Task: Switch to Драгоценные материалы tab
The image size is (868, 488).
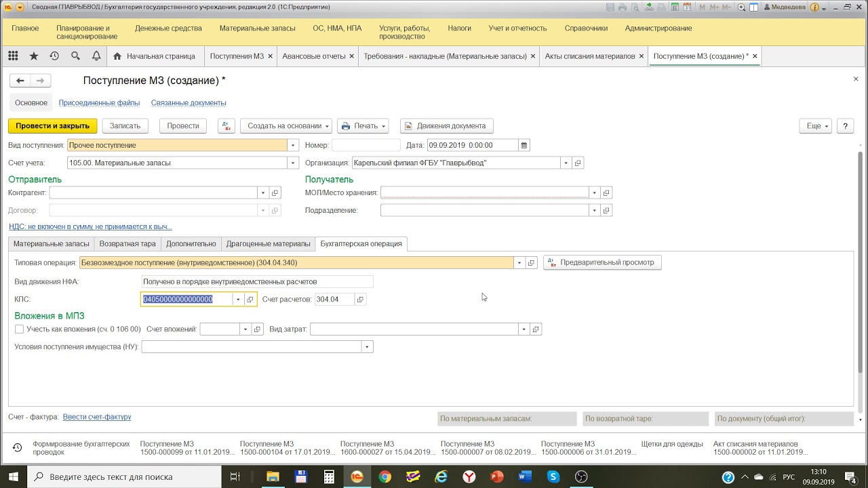Action: pos(269,244)
